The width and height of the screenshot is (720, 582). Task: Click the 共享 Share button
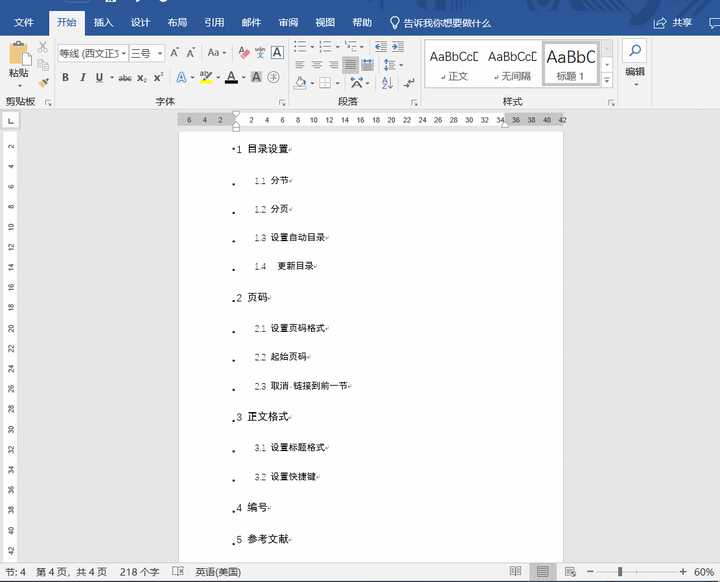pos(673,23)
